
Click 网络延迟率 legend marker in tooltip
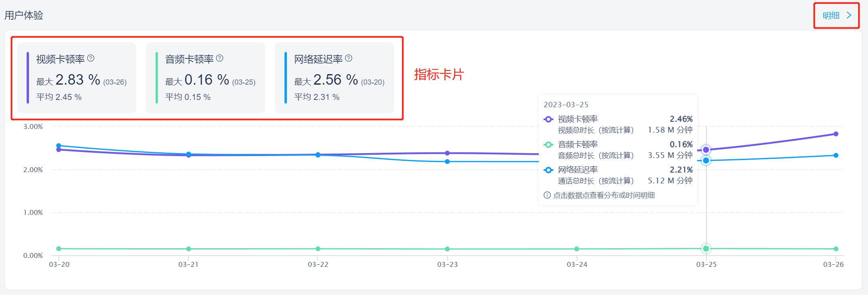coord(548,170)
